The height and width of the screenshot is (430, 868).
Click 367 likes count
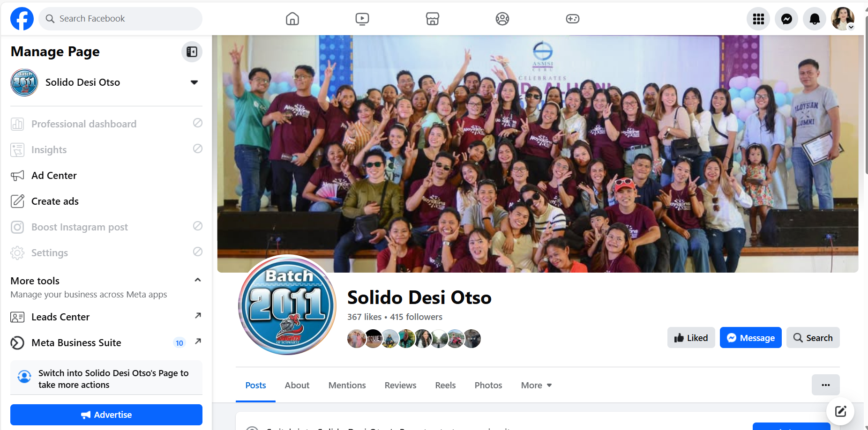click(x=365, y=317)
